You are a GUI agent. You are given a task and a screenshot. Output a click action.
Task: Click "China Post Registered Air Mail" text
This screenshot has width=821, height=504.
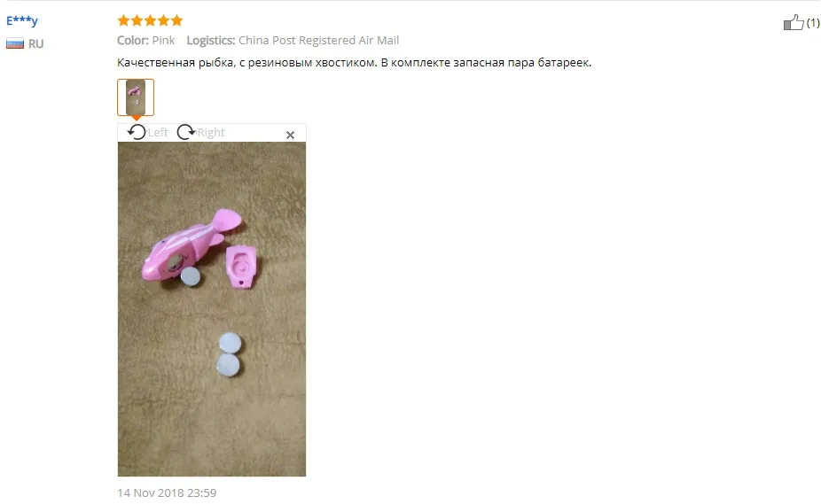[318, 40]
